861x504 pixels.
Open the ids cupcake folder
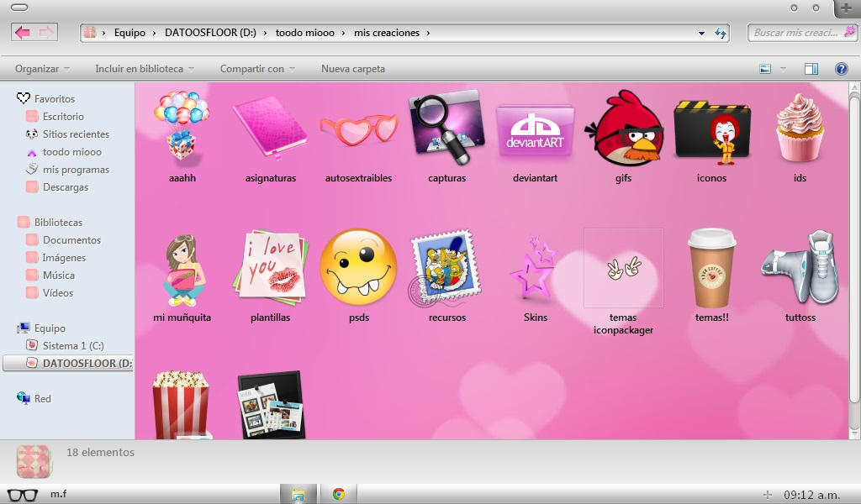(800, 129)
